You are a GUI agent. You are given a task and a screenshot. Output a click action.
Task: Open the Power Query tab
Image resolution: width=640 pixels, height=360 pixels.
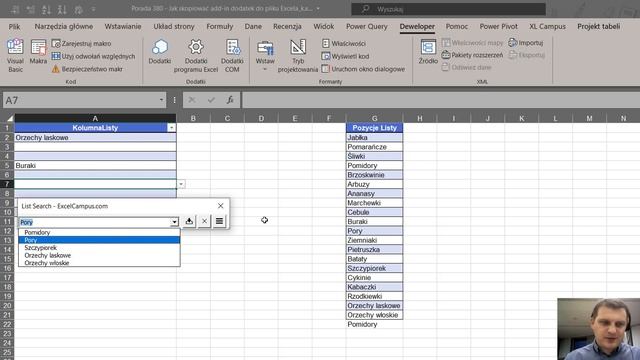[367, 26]
